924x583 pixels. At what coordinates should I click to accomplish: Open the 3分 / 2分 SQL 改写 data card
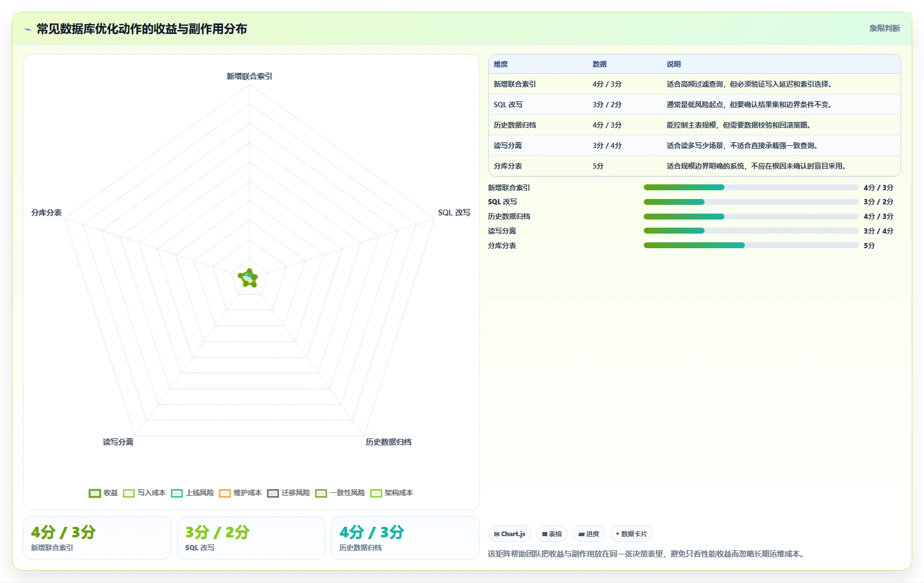pos(251,538)
